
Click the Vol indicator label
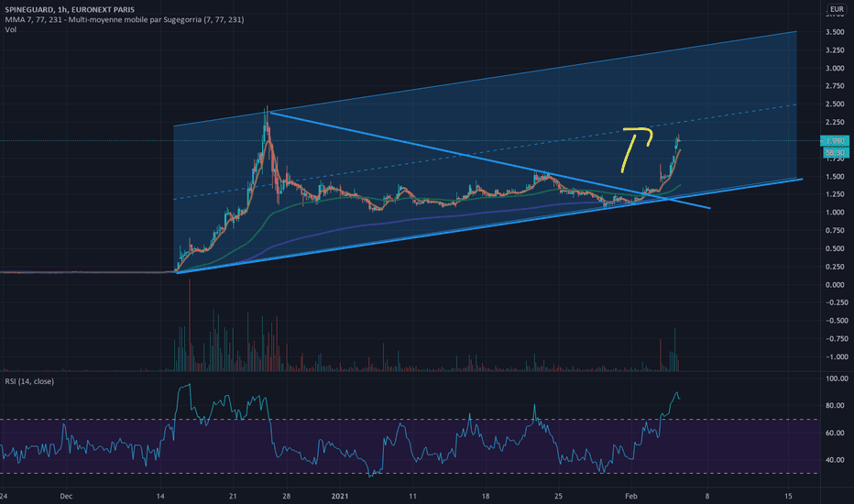point(10,29)
